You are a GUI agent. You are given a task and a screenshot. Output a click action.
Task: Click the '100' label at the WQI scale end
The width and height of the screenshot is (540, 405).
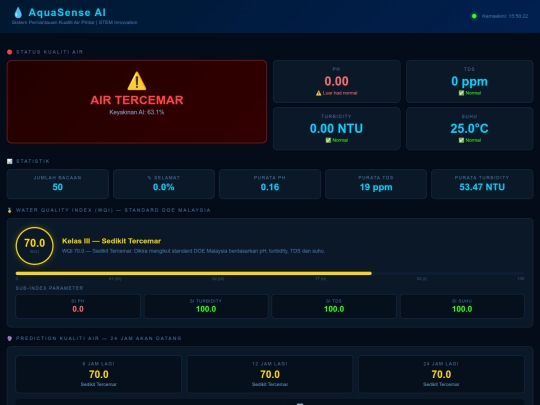pyautogui.click(x=521, y=279)
